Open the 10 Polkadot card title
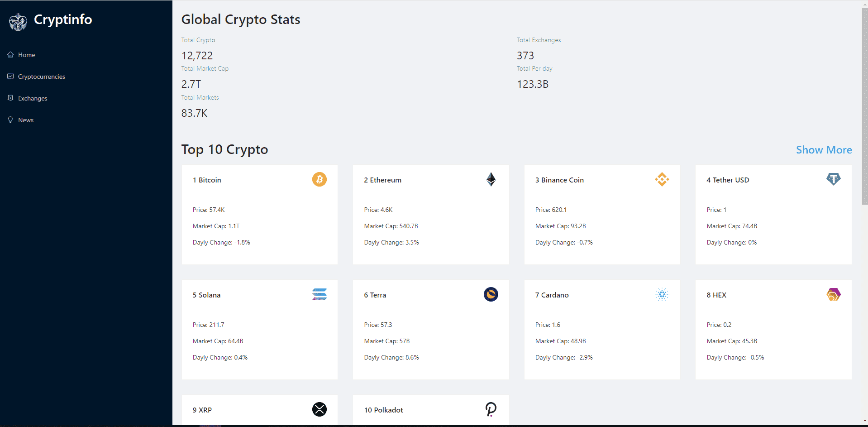 pos(383,410)
